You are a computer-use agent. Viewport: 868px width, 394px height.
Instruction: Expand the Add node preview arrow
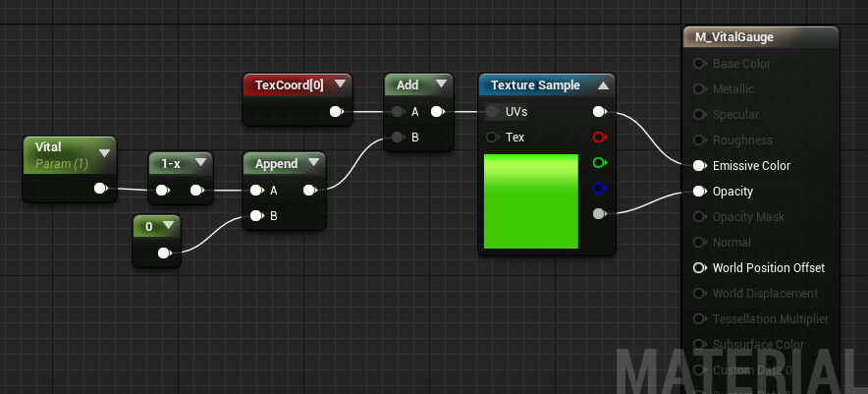pyautogui.click(x=441, y=84)
